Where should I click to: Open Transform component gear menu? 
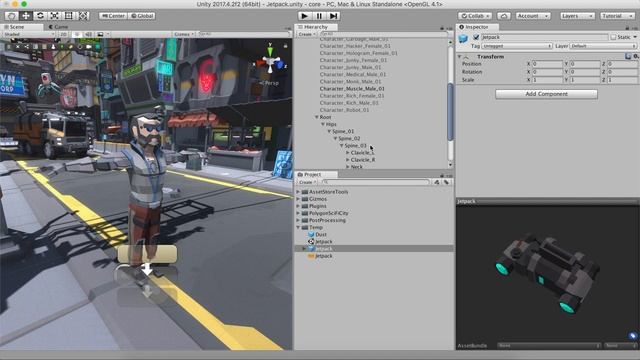(636, 56)
